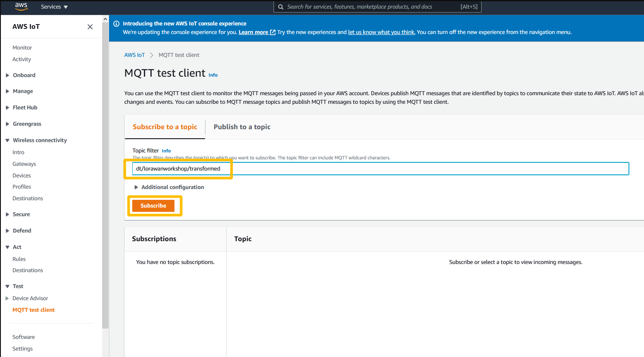The width and height of the screenshot is (644, 357).
Task: Click the AWS logo home icon
Action: [x=21, y=6]
